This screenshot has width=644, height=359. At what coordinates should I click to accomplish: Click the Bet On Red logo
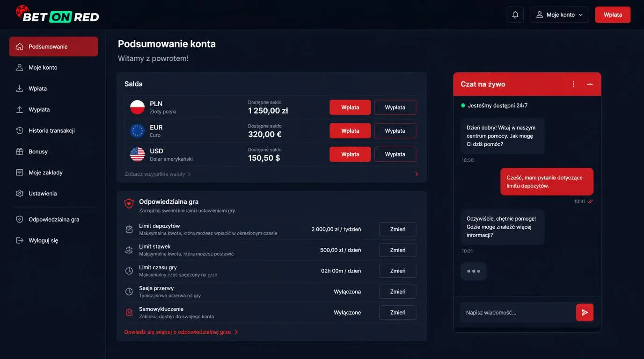[x=58, y=14]
